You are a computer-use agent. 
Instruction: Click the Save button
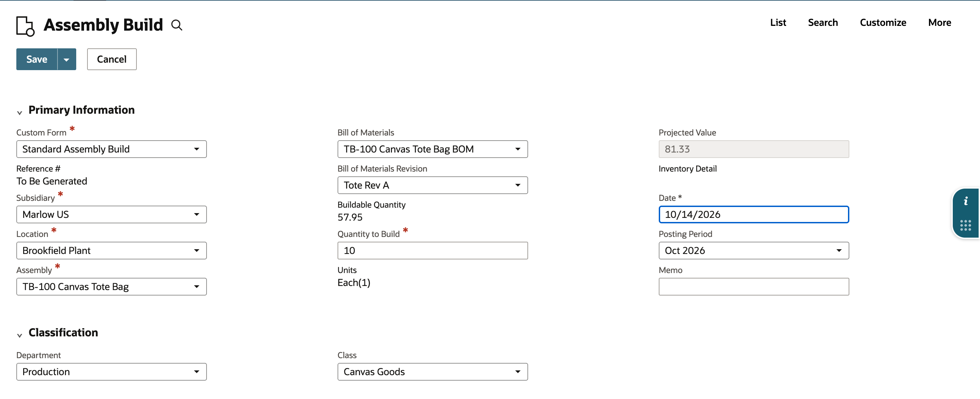pos(37,59)
